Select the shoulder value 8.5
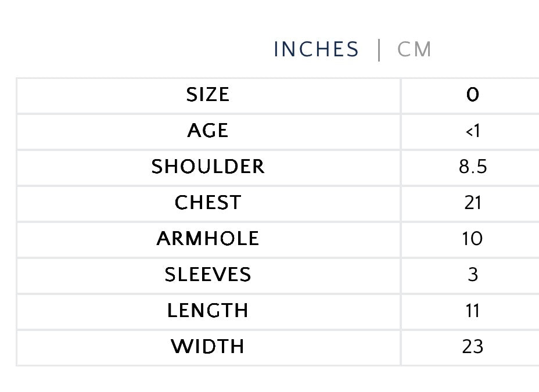539x392 pixels. click(x=472, y=167)
